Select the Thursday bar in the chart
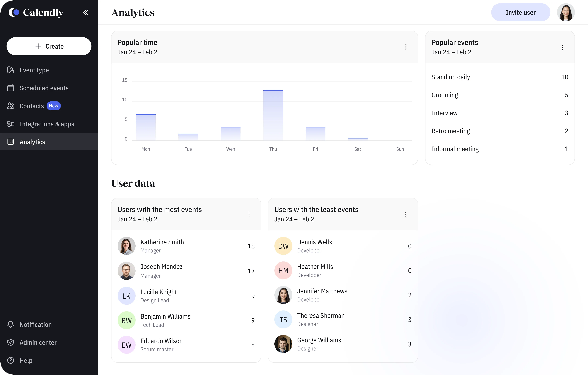 coord(273,115)
